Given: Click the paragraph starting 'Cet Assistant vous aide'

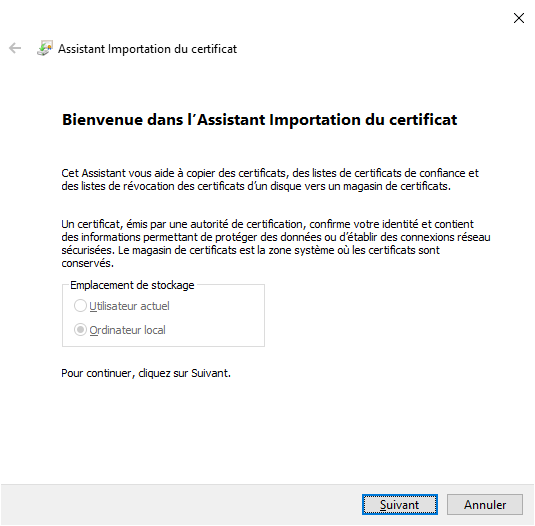Looking at the screenshot, I should [270, 179].
